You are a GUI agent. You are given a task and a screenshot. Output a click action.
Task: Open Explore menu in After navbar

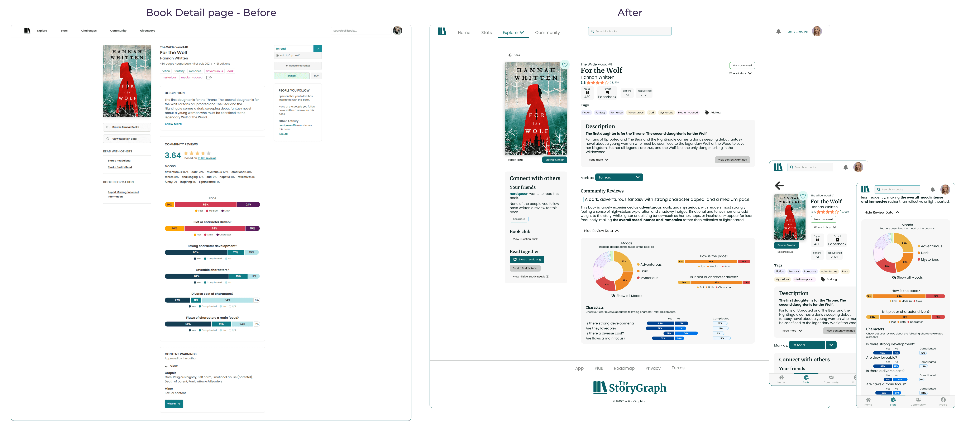[513, 33]
